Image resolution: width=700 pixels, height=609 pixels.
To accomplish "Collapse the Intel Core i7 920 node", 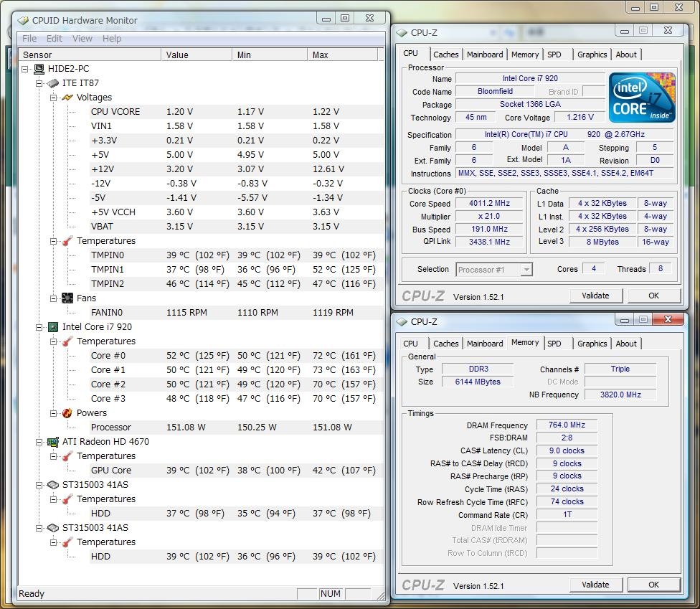I will (x=39, y=327).
